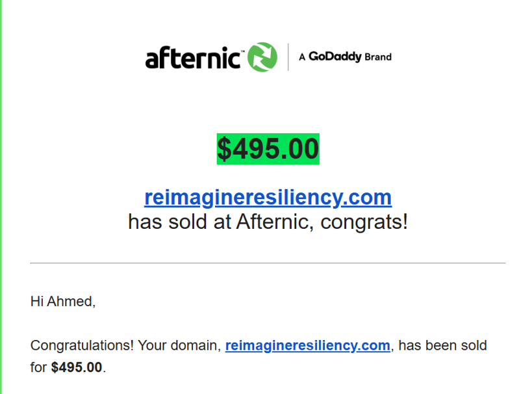Click the Your domain phrase in paragraph
This screenshot has height=394, width=532.
pyautogui.click(x=177, y=345)
